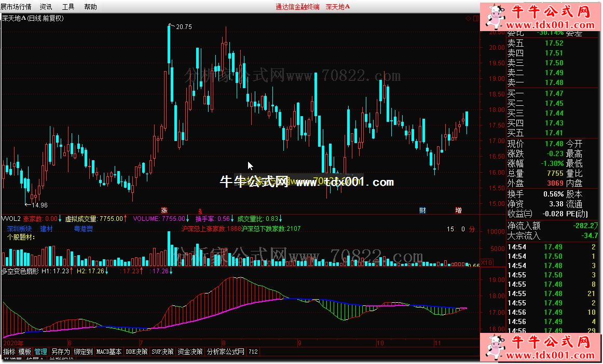
Task: Select the DDE决策 indicator tab
Action: coord(136,352)
